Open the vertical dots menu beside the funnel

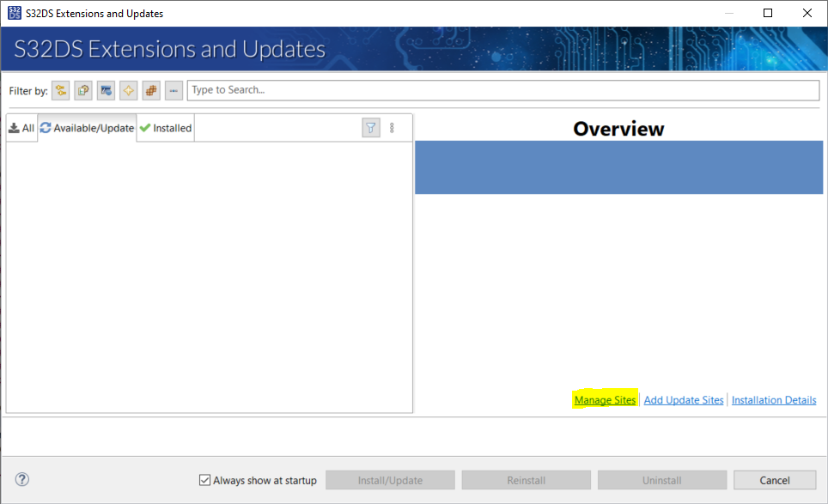(392, 128)
